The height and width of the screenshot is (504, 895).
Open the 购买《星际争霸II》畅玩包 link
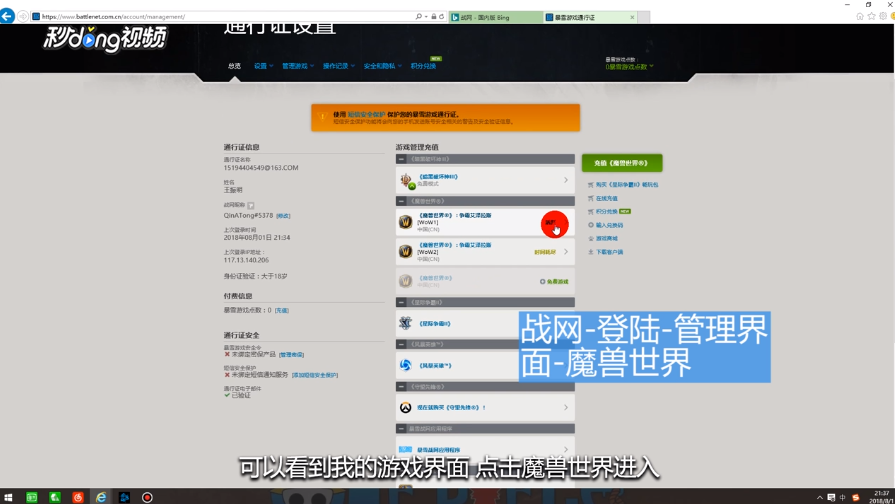[x=626, y=185]
